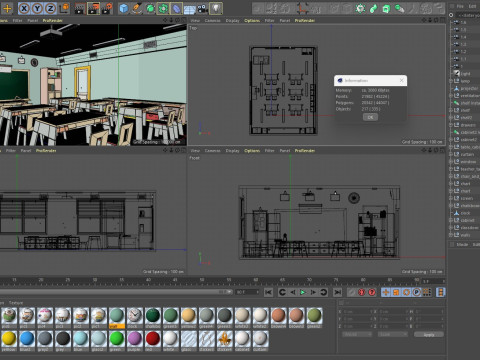This screenshot has height=360, width=480.
Task: Expand the screen object in tree
Action: (451, 198)
